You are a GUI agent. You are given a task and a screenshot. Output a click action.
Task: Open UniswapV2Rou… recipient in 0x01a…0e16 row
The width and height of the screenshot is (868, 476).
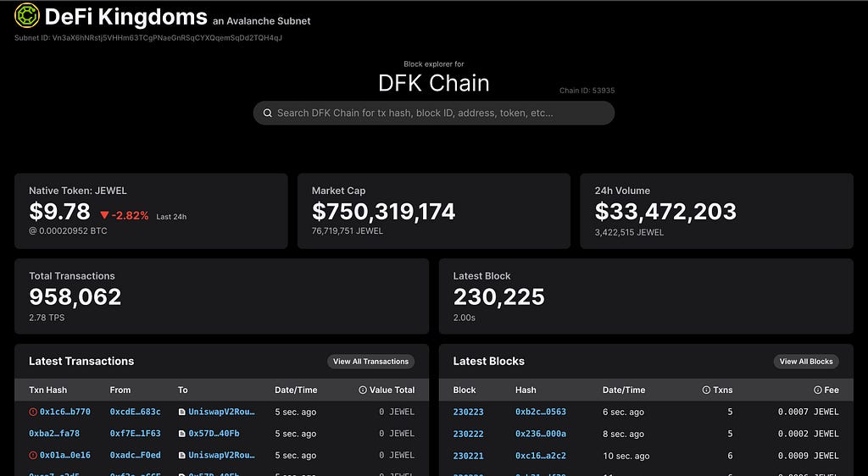pos(221,456)
